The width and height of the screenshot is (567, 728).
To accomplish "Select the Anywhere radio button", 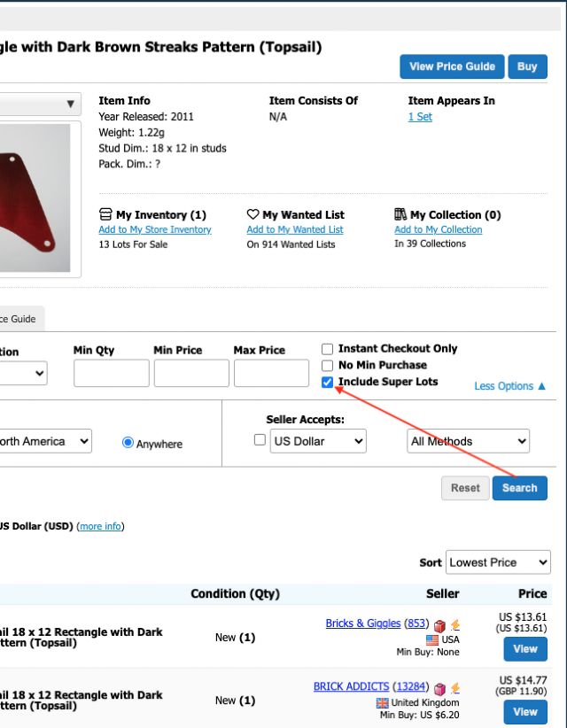I will point(128,443).
